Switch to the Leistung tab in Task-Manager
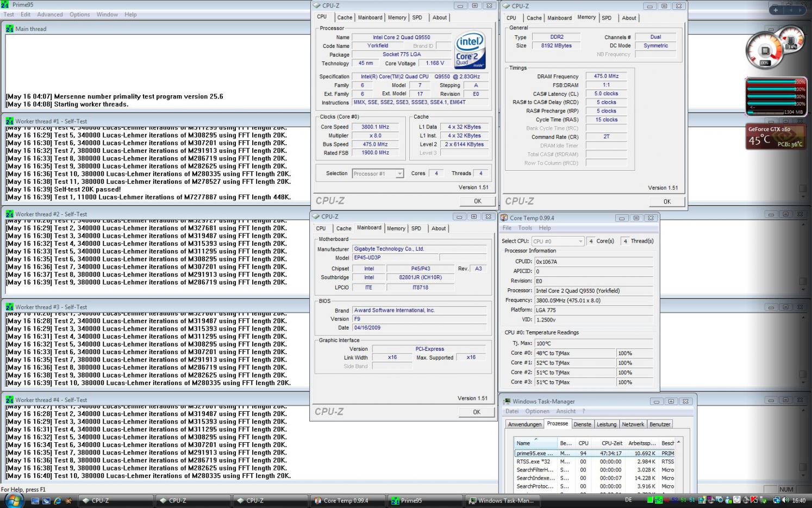 [x=607, y=424]
